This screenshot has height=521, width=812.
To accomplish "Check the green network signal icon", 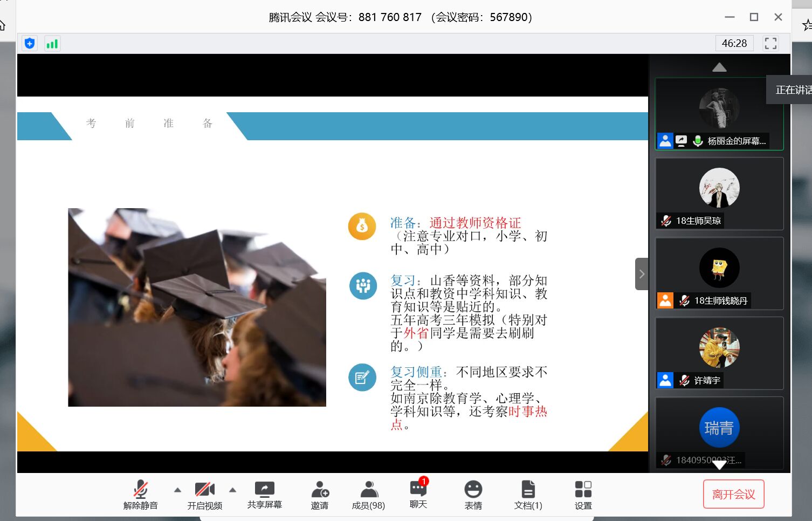I will tap(52, 44).
